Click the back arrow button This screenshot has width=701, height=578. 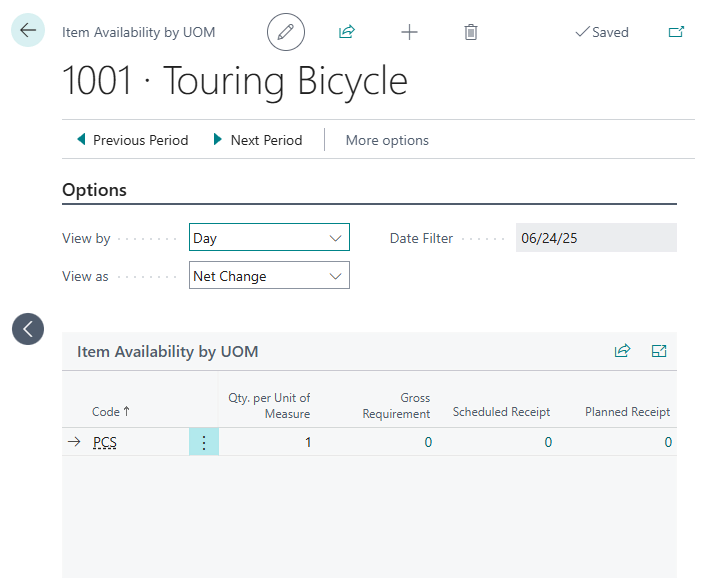coord(28,31)
